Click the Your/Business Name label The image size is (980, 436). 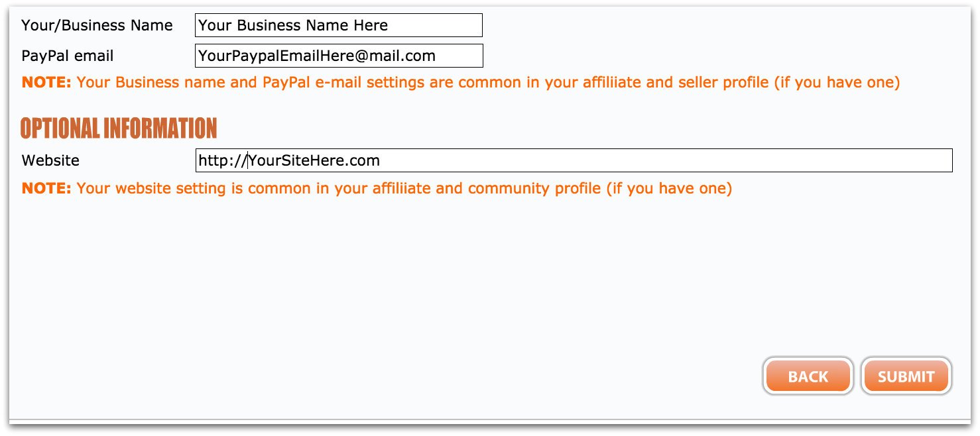pyautogui.click(x=97, y=25)
